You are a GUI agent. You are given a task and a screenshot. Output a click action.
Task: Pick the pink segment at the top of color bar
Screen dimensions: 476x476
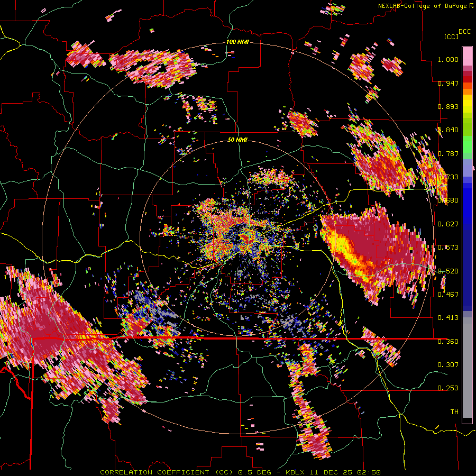click(x=467, y=56)
